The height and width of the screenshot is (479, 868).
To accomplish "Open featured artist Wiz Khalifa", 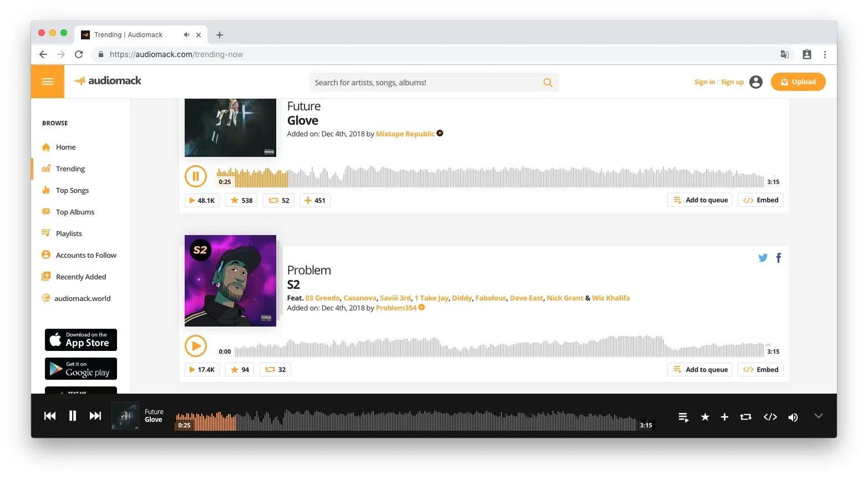I will (x=611, y=298).
